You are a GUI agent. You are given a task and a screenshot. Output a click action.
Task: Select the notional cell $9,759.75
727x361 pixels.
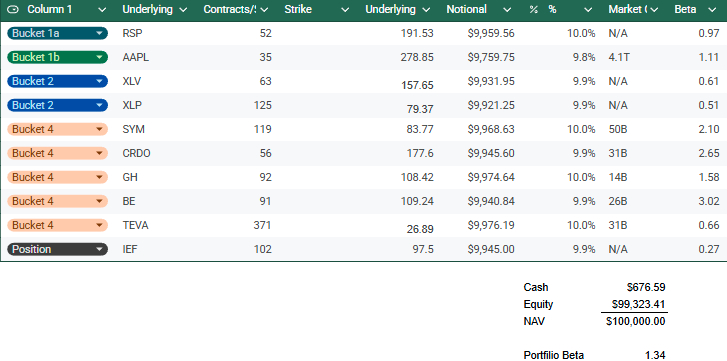click(x=491, y=57)
